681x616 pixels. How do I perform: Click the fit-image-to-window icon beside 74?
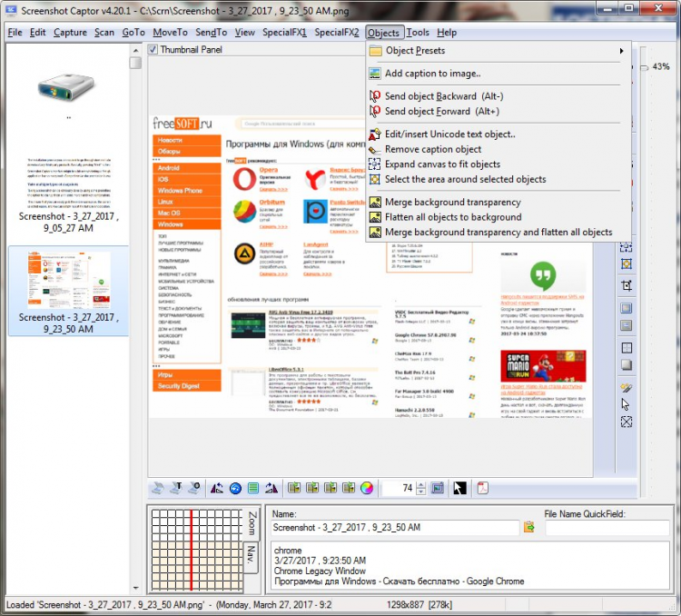[438, 488]
